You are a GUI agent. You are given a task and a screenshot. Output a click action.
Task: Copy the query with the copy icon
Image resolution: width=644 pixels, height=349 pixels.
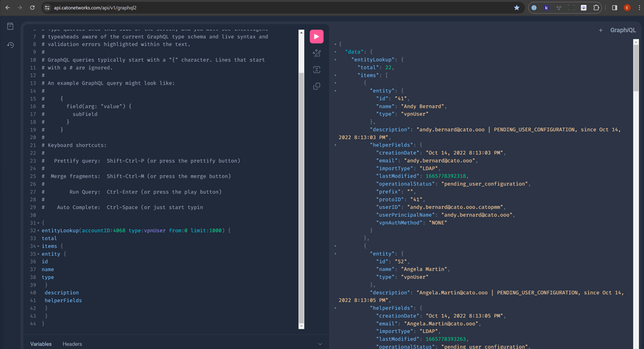317,86
